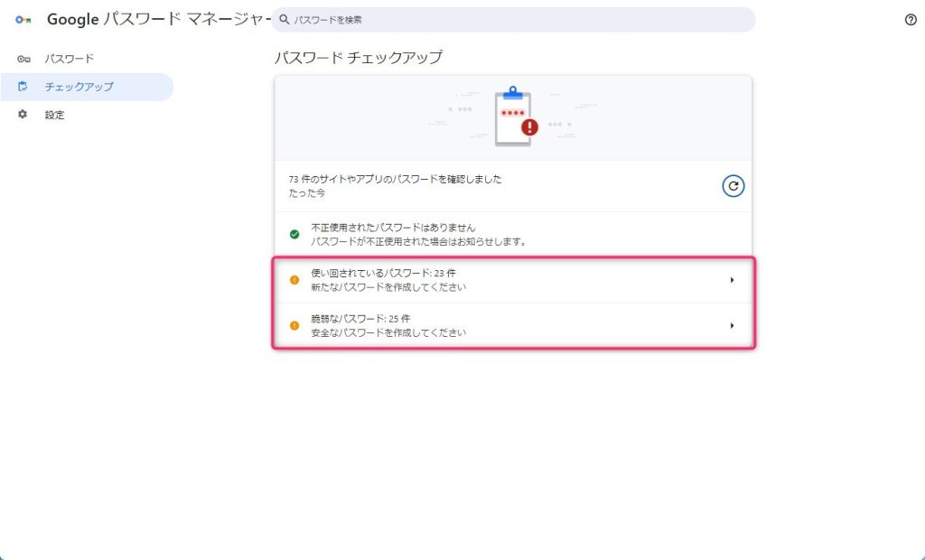Select the チェックアップ sidebar menu item

(x=79, y=87)
